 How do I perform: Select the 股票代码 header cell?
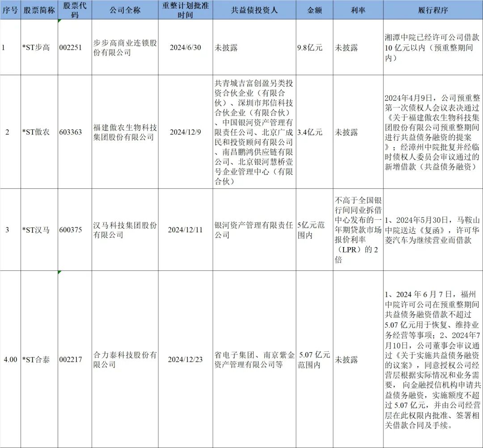75,10
